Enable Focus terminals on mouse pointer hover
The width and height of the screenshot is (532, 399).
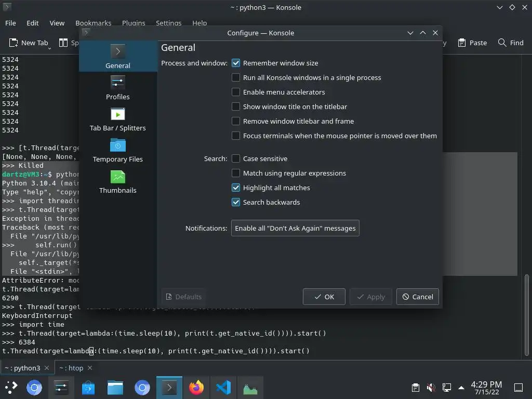point(236,136)
